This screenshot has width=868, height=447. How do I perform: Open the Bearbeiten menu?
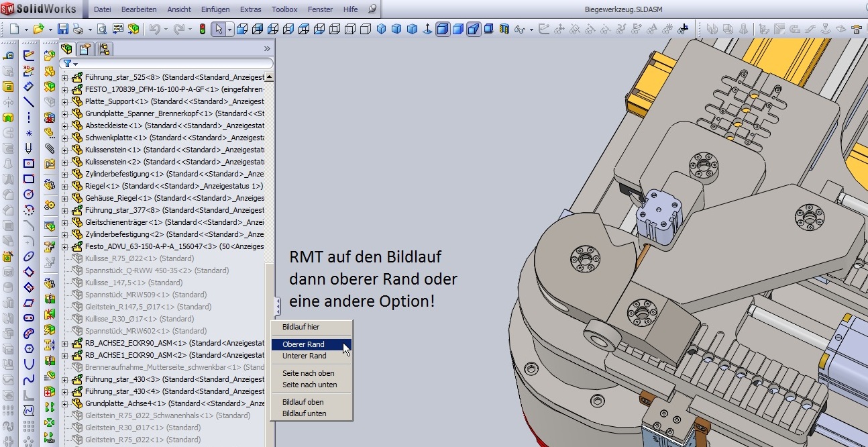tap(139, 9)
